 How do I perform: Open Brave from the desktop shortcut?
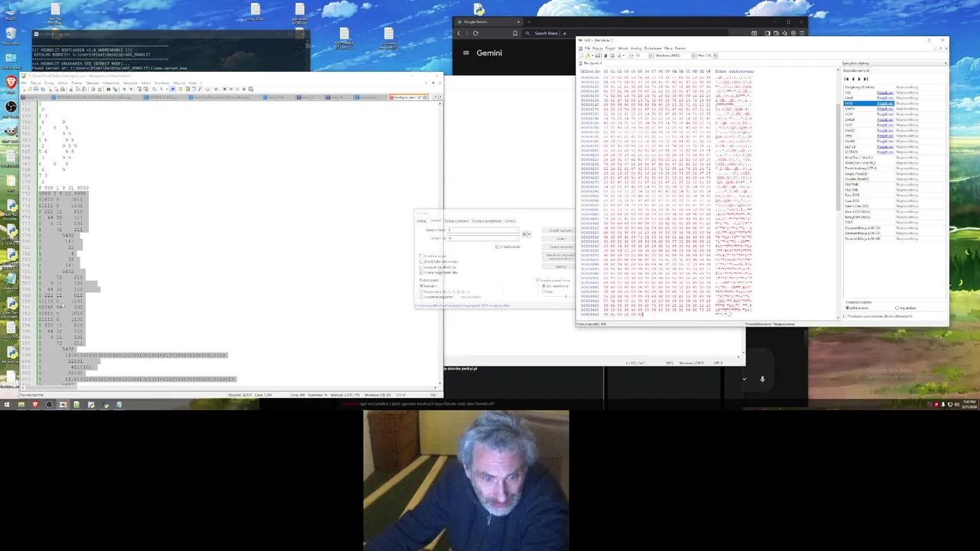coord(11,81)
